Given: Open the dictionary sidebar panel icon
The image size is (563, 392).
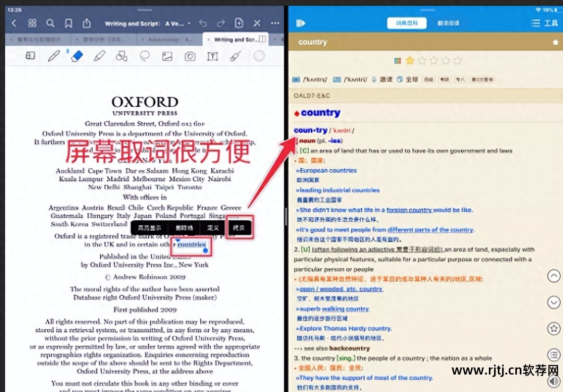Looking at the screenshot, I should (300, 23).
